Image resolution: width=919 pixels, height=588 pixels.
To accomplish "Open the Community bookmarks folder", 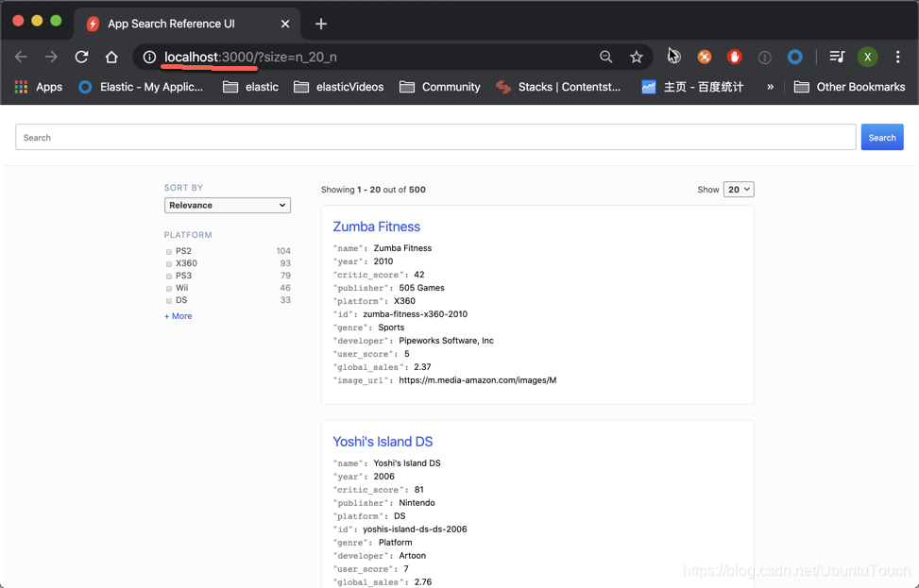I will [x=439, y=87].
